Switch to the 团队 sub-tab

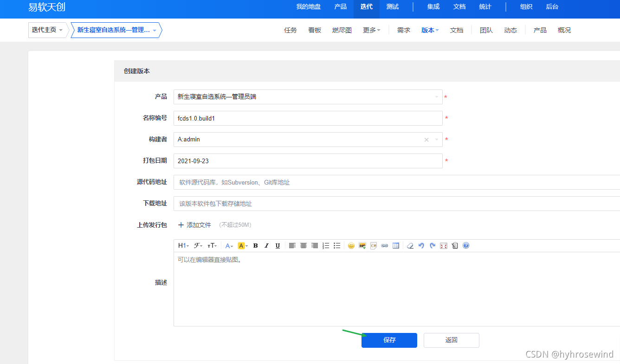tap(486, 30)
